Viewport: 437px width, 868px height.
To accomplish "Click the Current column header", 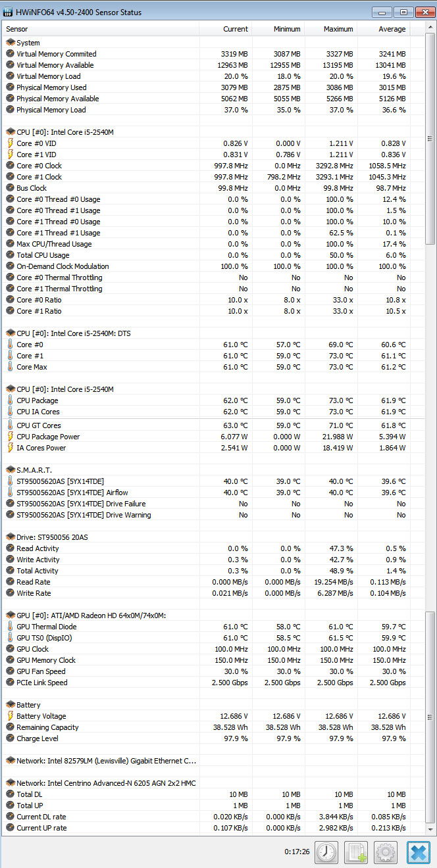I will tap(225, 29).
